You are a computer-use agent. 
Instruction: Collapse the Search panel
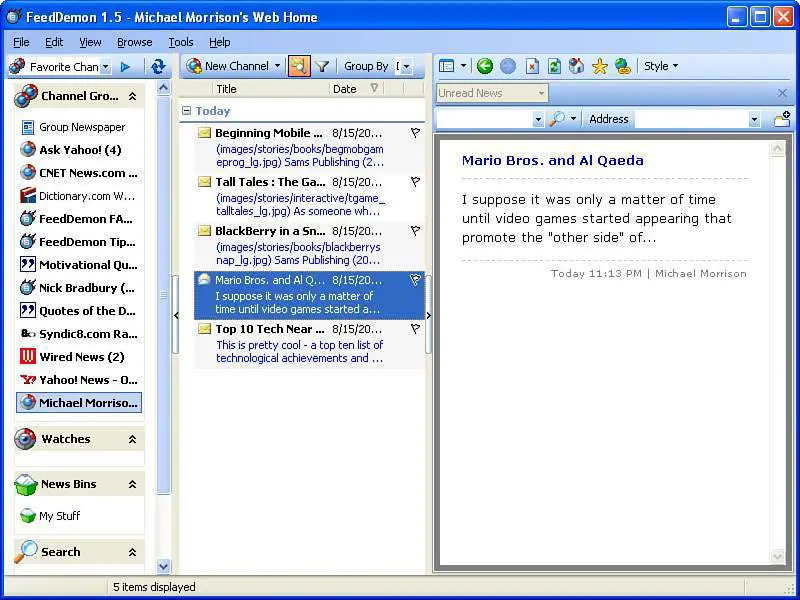click(x=132, y=552)
